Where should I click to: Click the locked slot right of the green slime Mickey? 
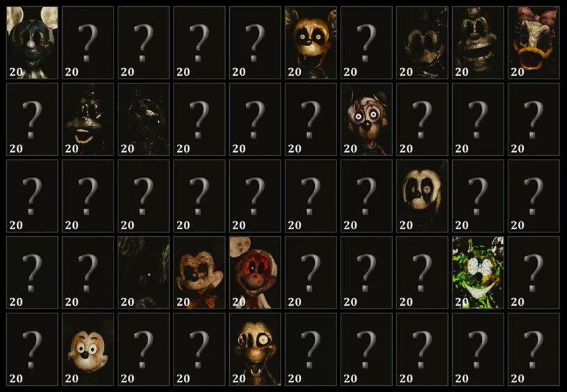534,272
